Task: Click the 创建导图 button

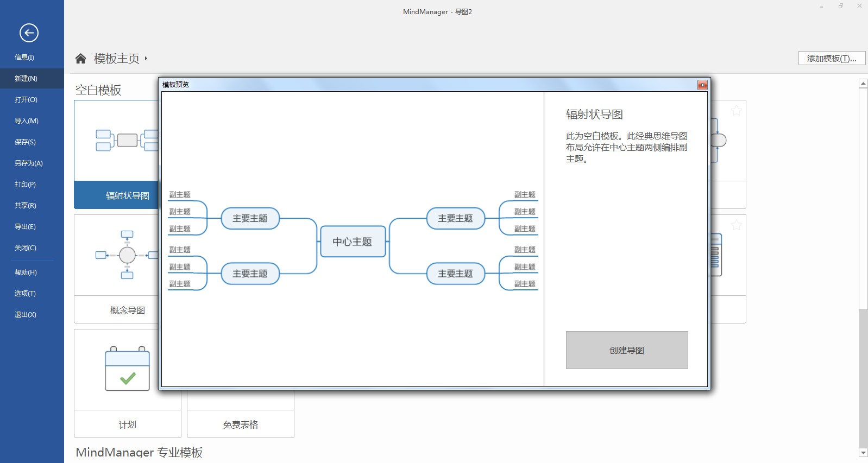Action: pos(626,350)
